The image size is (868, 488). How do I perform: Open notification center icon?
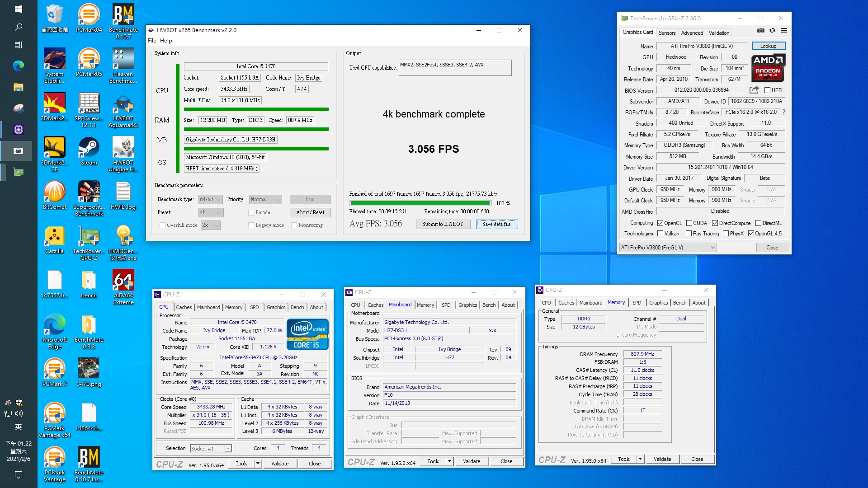19,474
